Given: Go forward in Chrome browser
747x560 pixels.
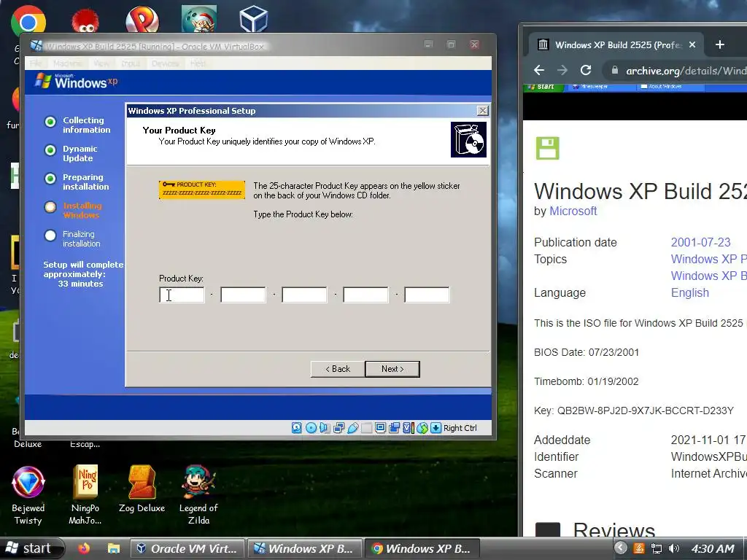Looking at the screenshot, I should (x=562, y=71).
